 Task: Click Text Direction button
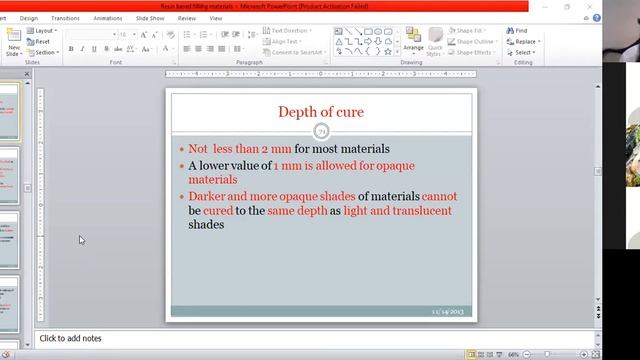pyautogui.click(x=287, y=31)
